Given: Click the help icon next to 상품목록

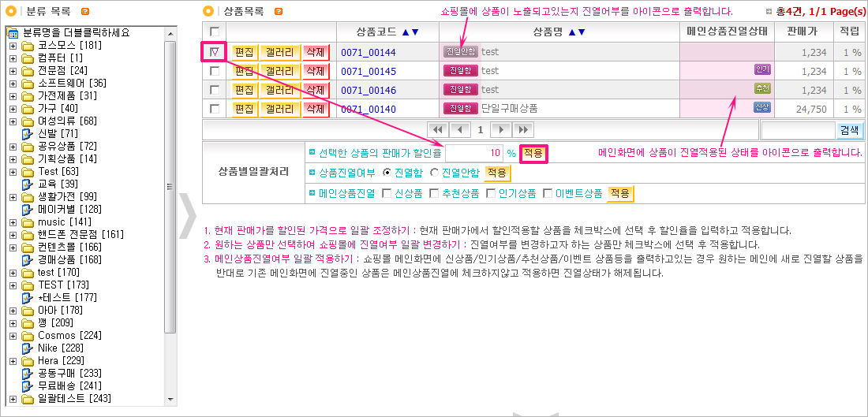Looking at the screenshot, I should coord(279,12).
